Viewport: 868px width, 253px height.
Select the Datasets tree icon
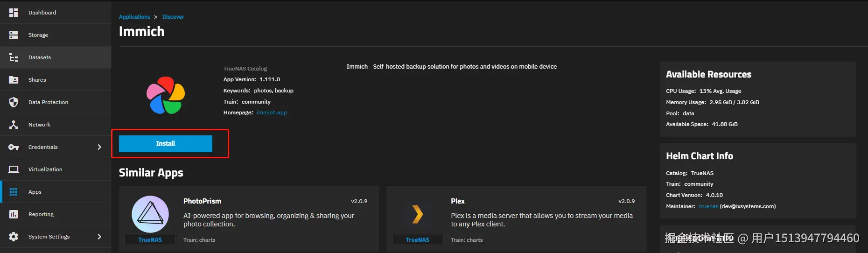click(x=14, y=57)
